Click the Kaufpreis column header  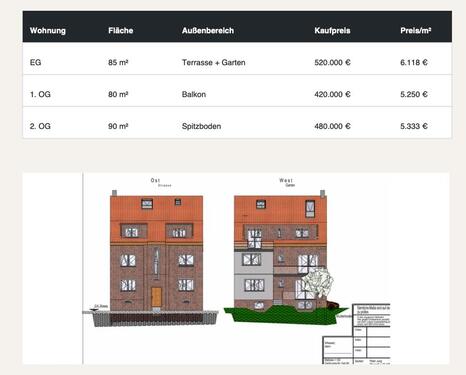click(x=332, y=31)
